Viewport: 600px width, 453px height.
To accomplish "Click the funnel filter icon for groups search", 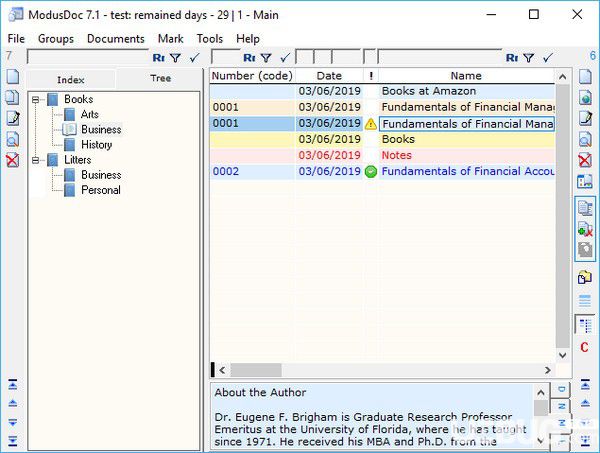I will pos(176,58).
